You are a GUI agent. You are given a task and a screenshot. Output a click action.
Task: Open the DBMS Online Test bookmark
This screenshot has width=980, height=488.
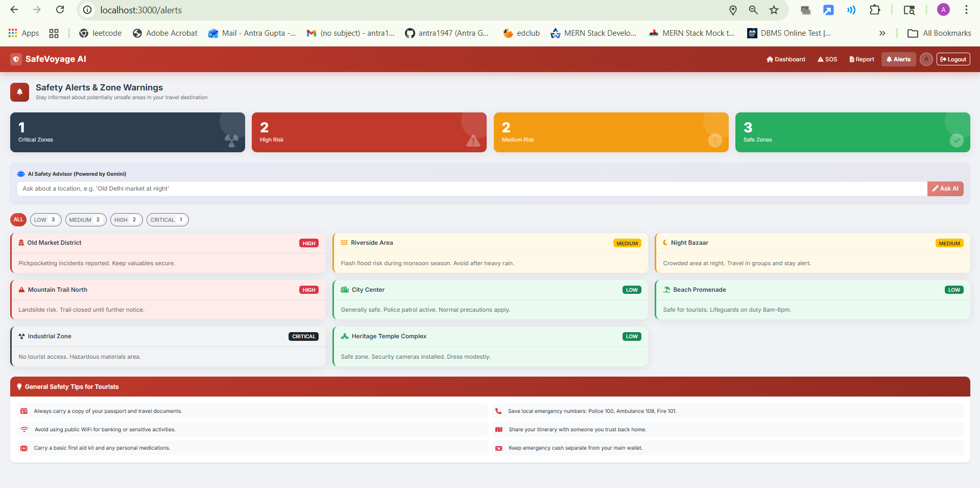pyautogui.click(x=789, y=33)
